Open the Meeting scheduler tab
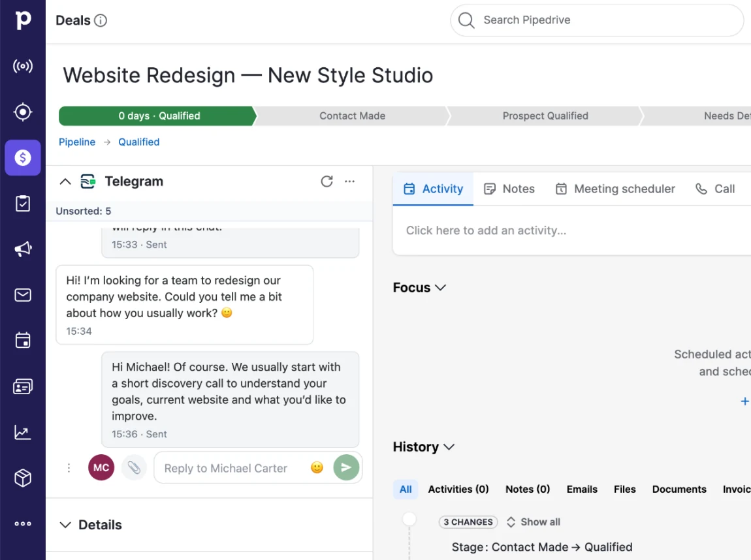Viewport: 751px width, 560px height. 615,189
